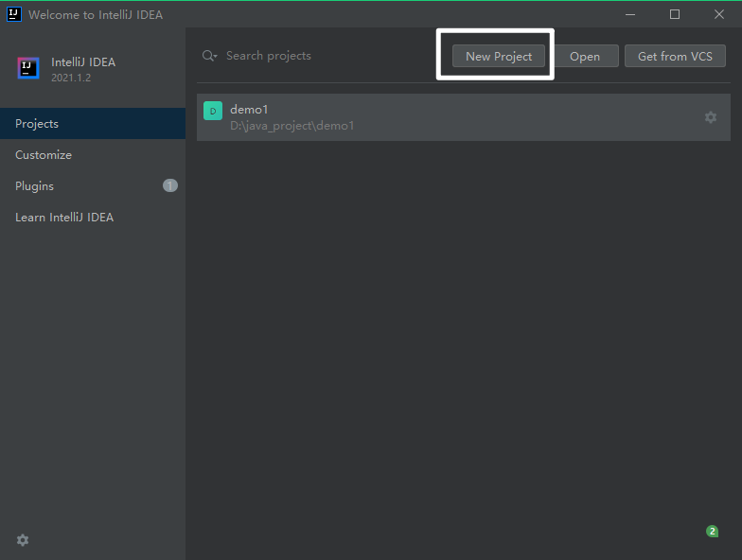Screen dimensions: 742x560
Task: Click the version text 2021.1.2
Action: 71,78
